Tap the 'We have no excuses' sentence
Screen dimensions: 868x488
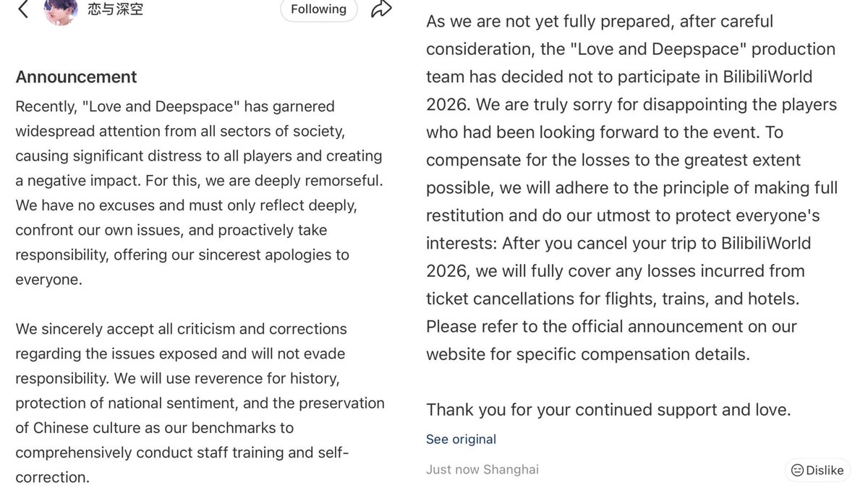pos(186,242)
